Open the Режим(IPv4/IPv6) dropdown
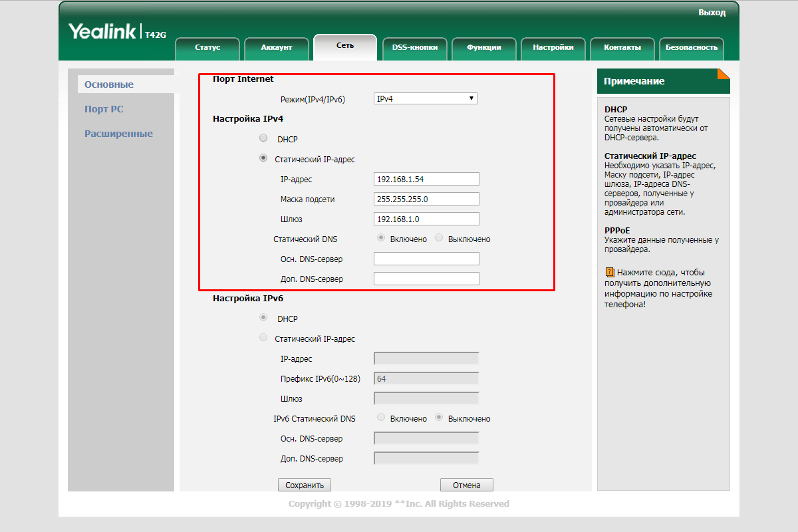 [426, 98]
